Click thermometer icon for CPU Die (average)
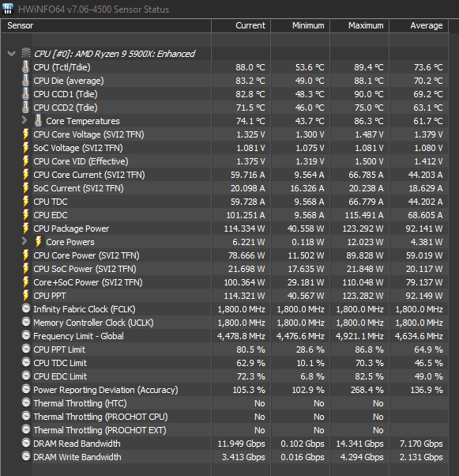 26,80
